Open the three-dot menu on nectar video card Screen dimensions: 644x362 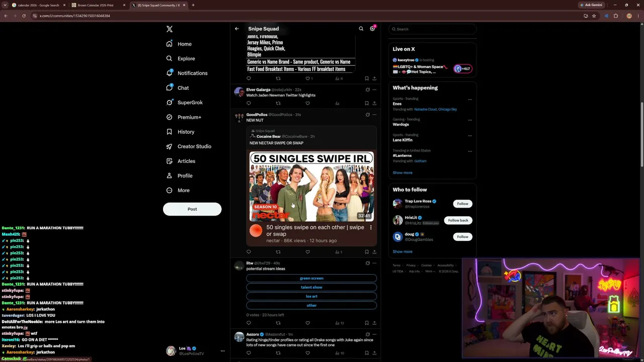coord(371,227)
